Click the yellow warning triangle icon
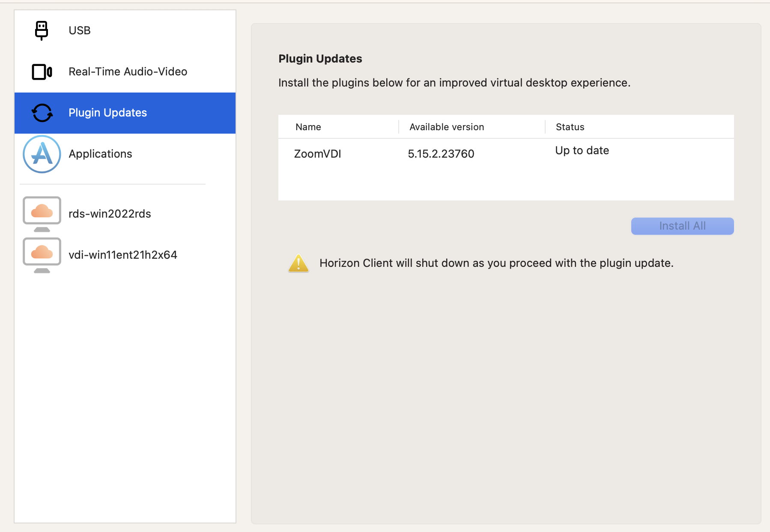The width and height of the screenshot is (770, 532). (298, 263)
